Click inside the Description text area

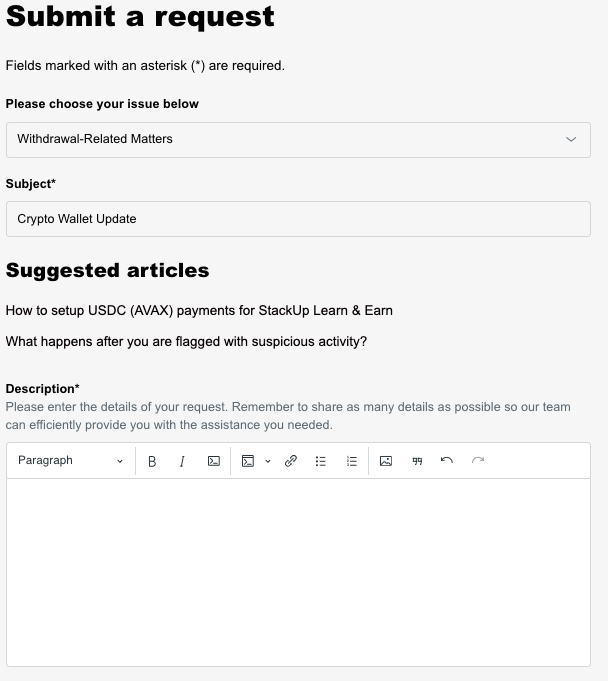tap(298, 572)
